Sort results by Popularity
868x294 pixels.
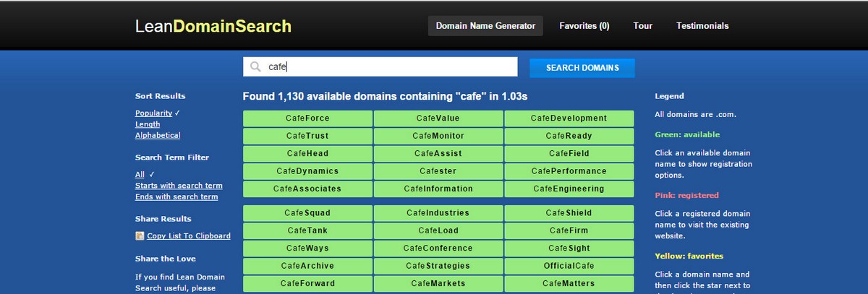pyautogui.click(x=153, y=113)
